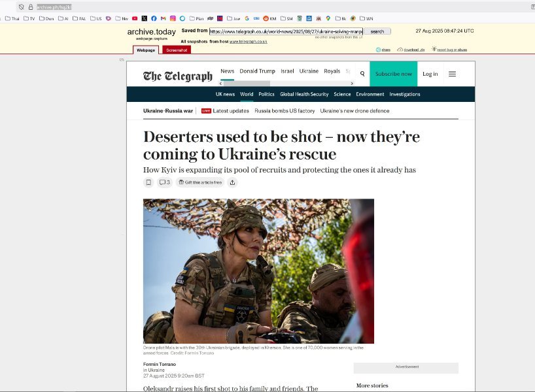Click the Subscribe now button

(393, 74)
